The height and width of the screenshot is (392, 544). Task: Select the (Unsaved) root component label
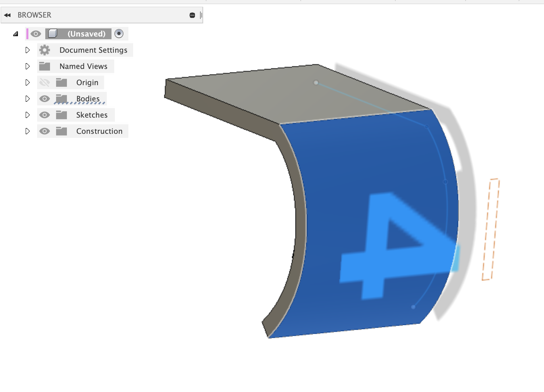86,34
